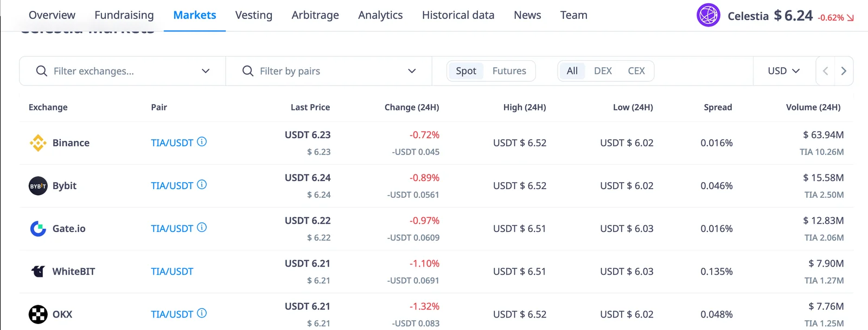Viewport: 868px width, 330px height.
Task: Expand the Filter by pairs dropdown chevron
Action: 412,71
